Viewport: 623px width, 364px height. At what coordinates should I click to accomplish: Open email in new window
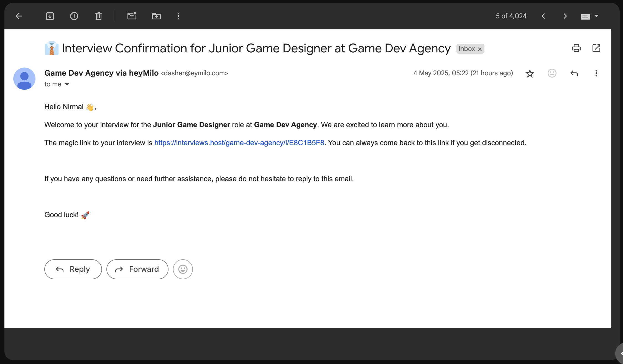click(596, 48)
